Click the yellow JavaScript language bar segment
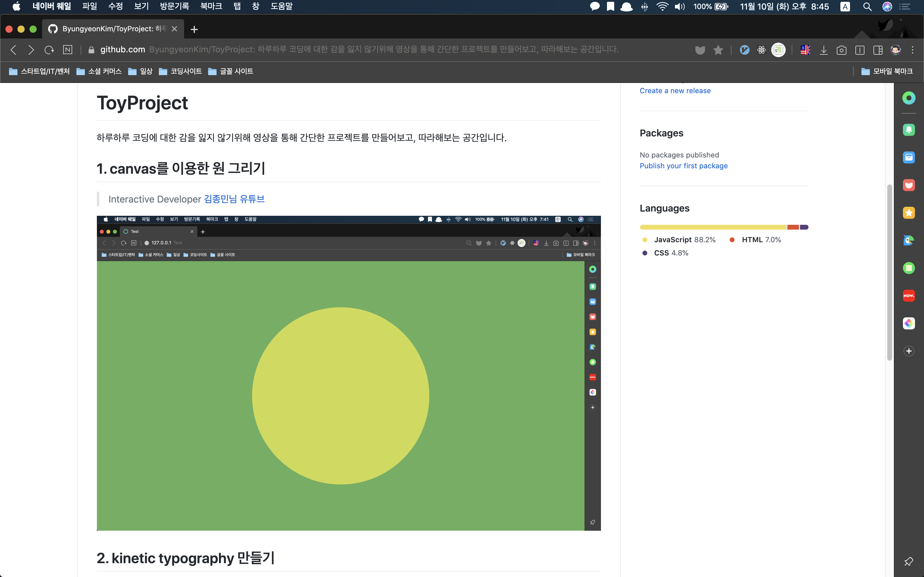 pyautogui.click(x=713, y=227)
